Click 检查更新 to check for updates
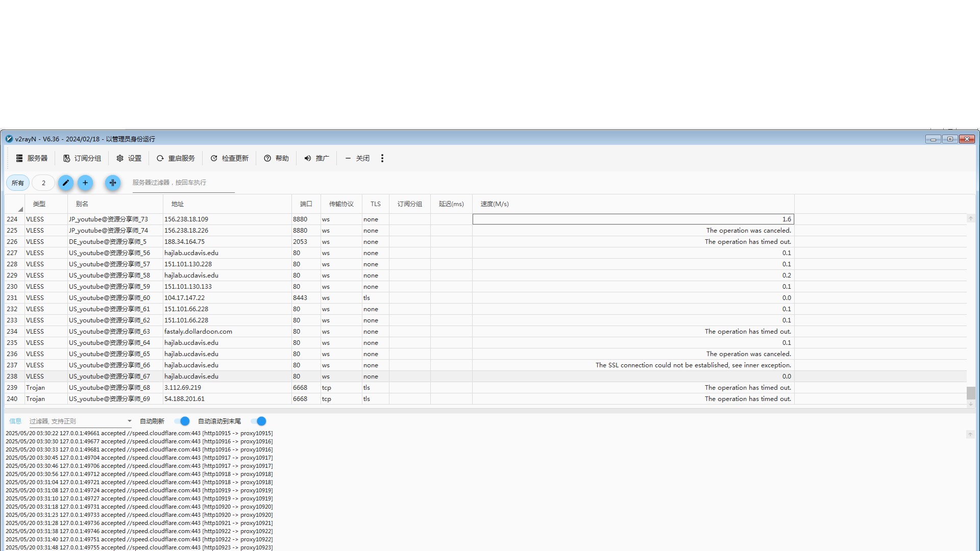Image resolution: width=980 pixels, height=551 pixels. pyautogui.click(x=229, y=158)
